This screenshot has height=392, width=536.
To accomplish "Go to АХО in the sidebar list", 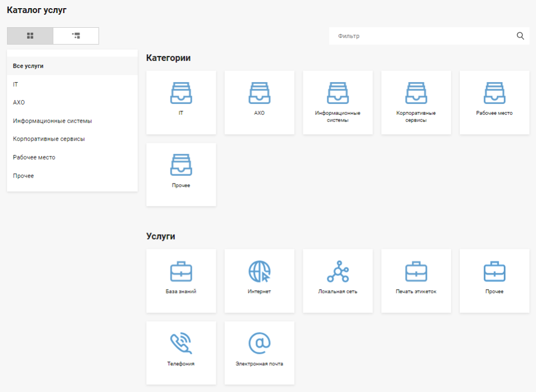I will [x=19, y=102].
